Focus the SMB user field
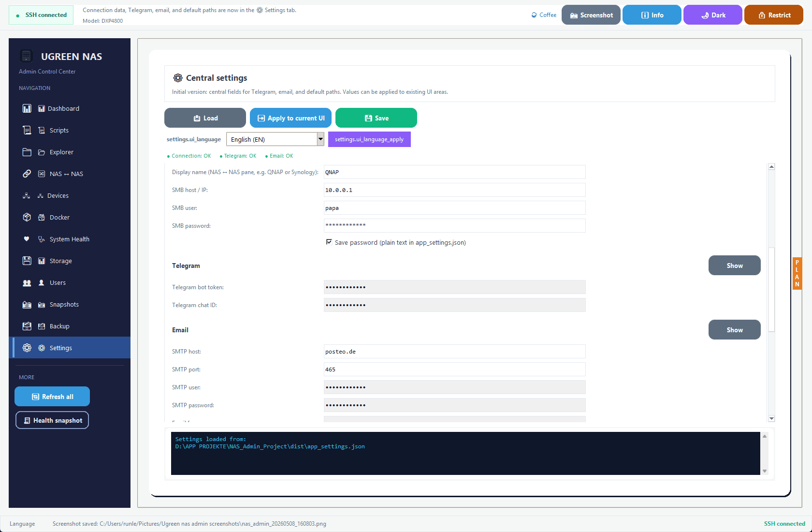This screenshot has height=532, width=812. [x=455, y=208]
